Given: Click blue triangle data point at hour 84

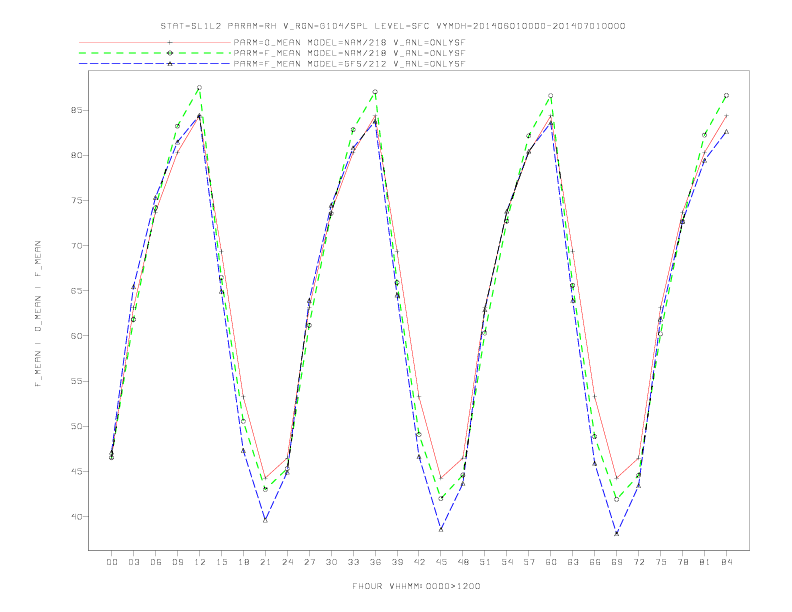Looking at the screenshot, I should point(727,131).
